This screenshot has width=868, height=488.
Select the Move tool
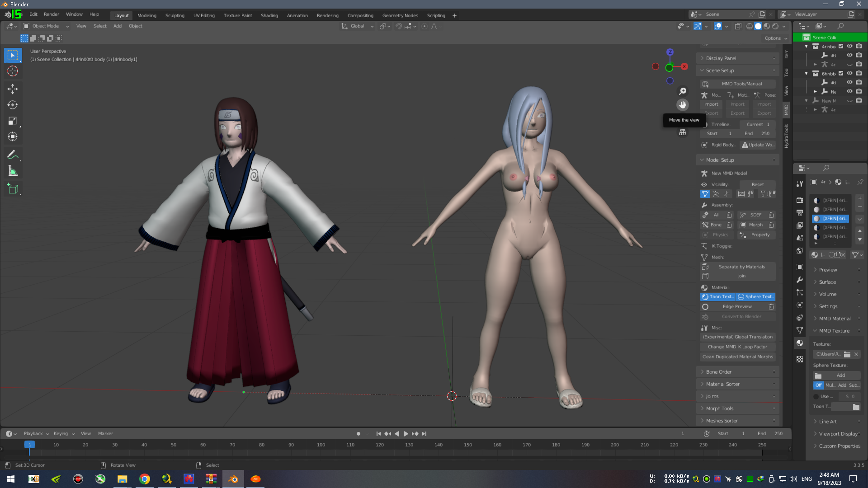click(13, 89)
